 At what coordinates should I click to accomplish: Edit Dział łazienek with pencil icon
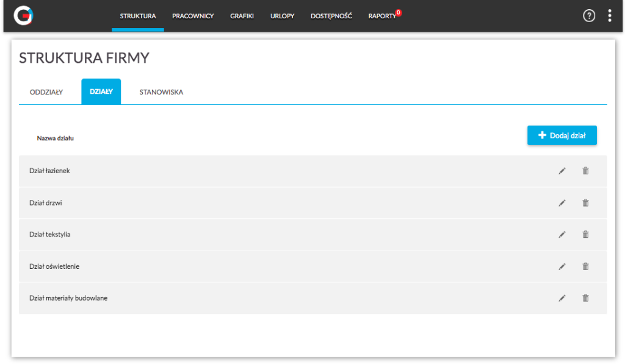tap(562, 171)
